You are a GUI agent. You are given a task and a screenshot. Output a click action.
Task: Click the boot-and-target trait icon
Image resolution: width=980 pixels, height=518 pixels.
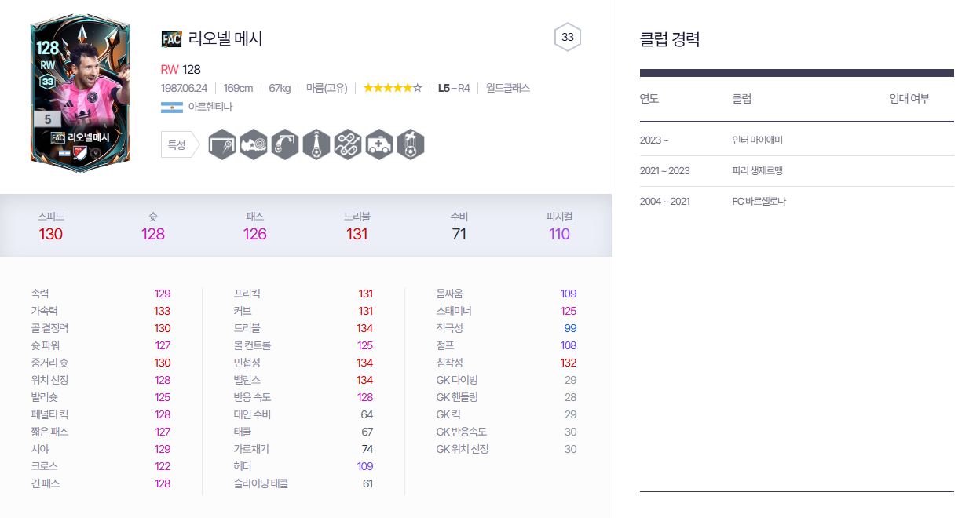(x=254, y=145)
